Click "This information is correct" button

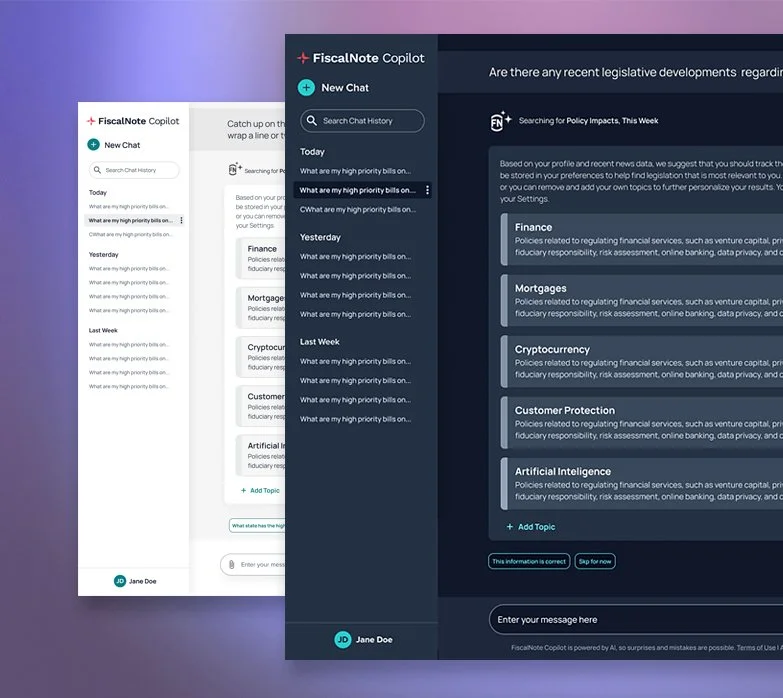[x=529, y=561]
